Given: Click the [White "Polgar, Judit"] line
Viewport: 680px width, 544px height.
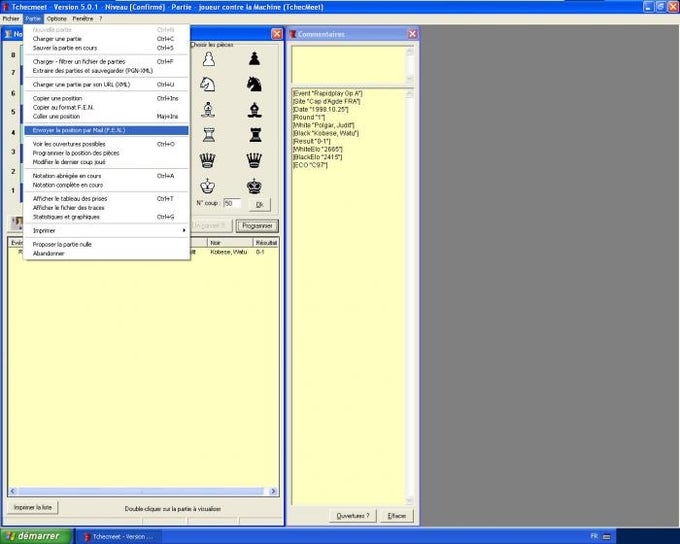Looking at the screenshot, I should click(x=324, y=125).
